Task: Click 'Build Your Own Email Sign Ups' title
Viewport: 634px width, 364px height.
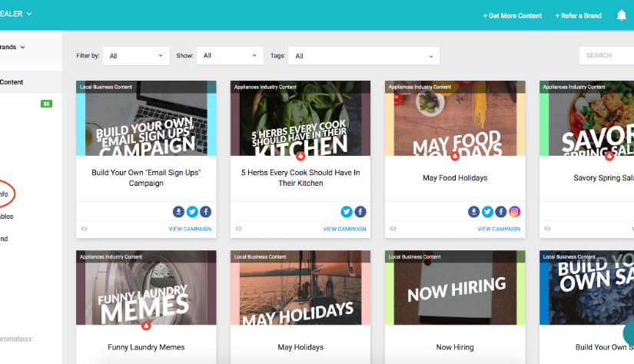Action: click(146, 177)
